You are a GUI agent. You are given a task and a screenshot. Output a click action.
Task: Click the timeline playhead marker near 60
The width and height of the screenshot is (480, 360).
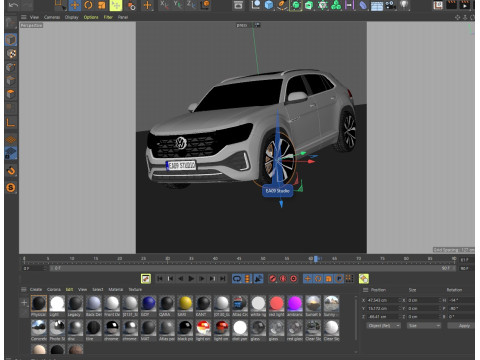(316, 259)
